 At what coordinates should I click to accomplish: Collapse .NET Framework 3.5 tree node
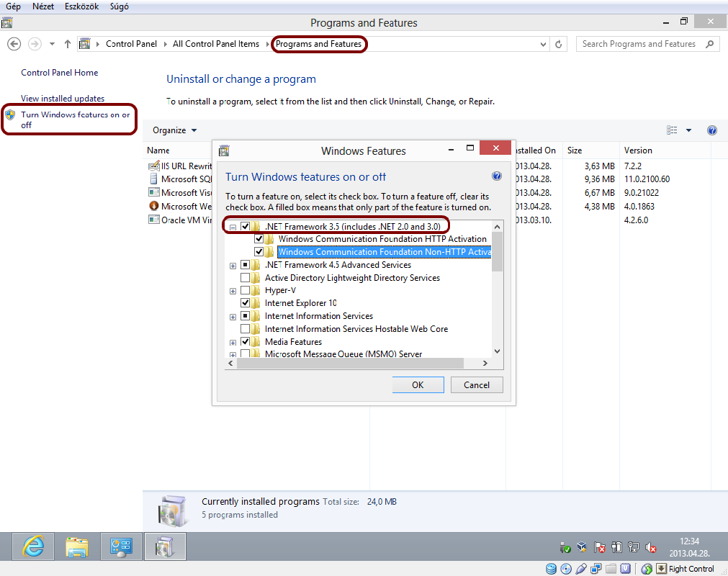233,228
